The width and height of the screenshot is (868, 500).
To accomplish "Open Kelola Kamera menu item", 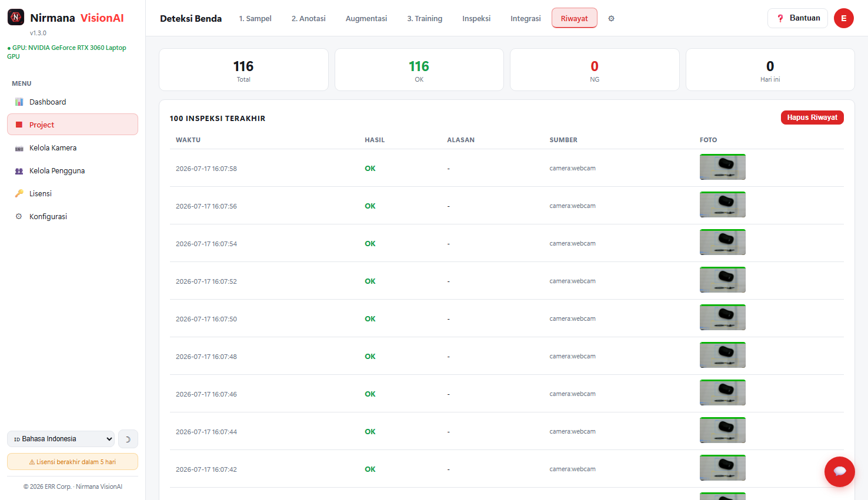I will click(x=72, y=147).
